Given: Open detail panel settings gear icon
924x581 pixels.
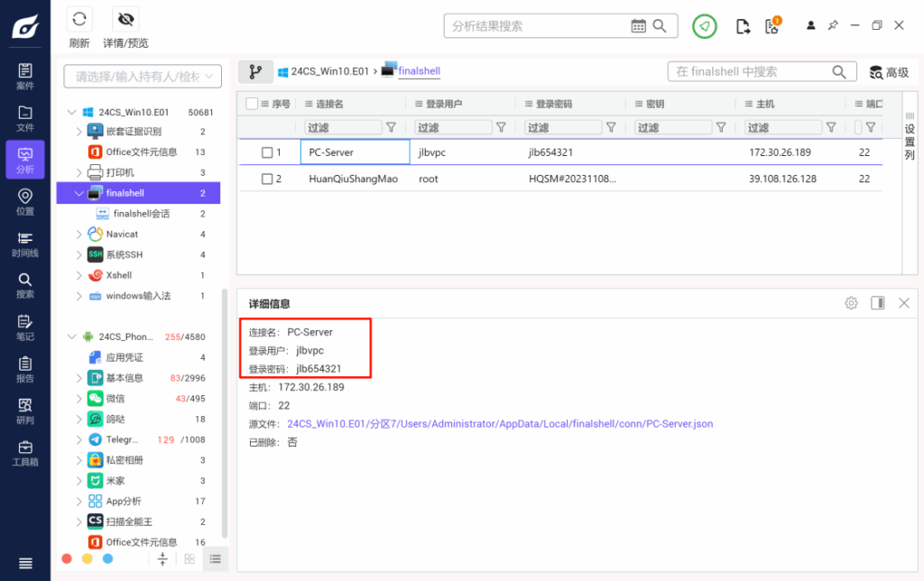Looking at the screenshot, I should (x=851, y=303).
